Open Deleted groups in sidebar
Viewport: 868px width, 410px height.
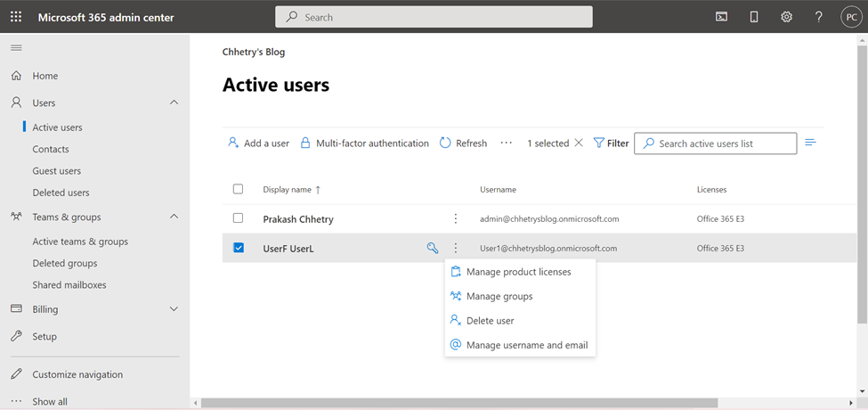pos(65,263)
